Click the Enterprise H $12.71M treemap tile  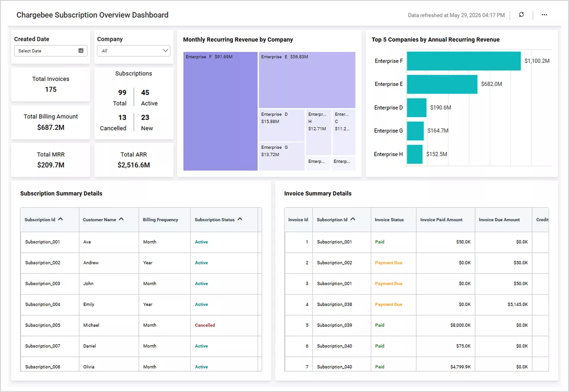tap(319, 132)
